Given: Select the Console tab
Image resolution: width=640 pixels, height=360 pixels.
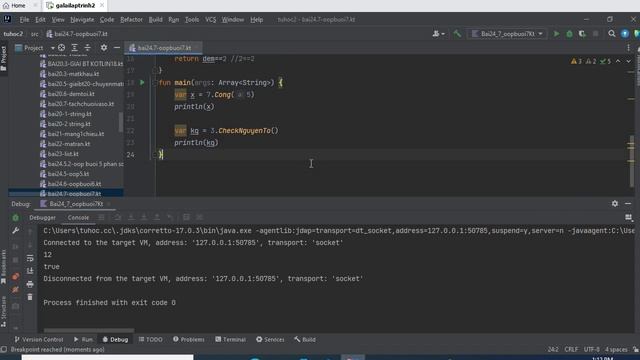Looking at the screenshot, I should (x=78, y=218).
